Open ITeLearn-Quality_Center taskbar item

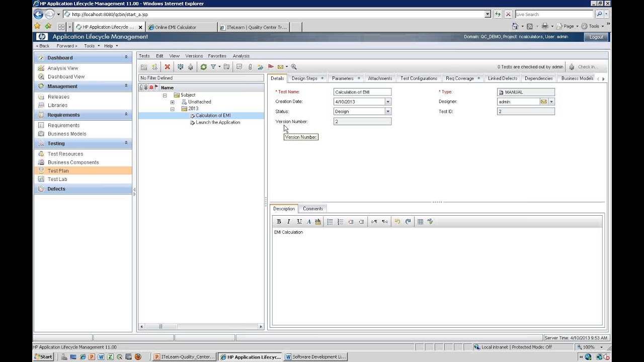(185, 357)
